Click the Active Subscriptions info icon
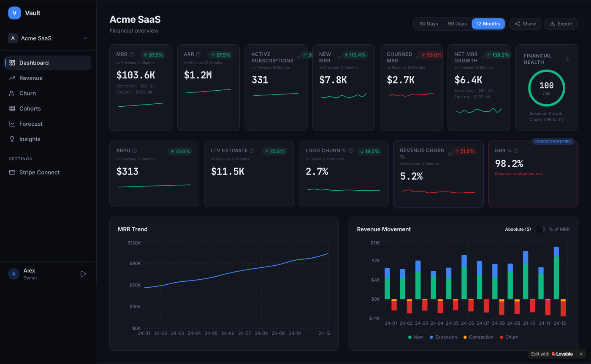Image resolution: width=591 pixels, height=364 pixels. (298, 57)
